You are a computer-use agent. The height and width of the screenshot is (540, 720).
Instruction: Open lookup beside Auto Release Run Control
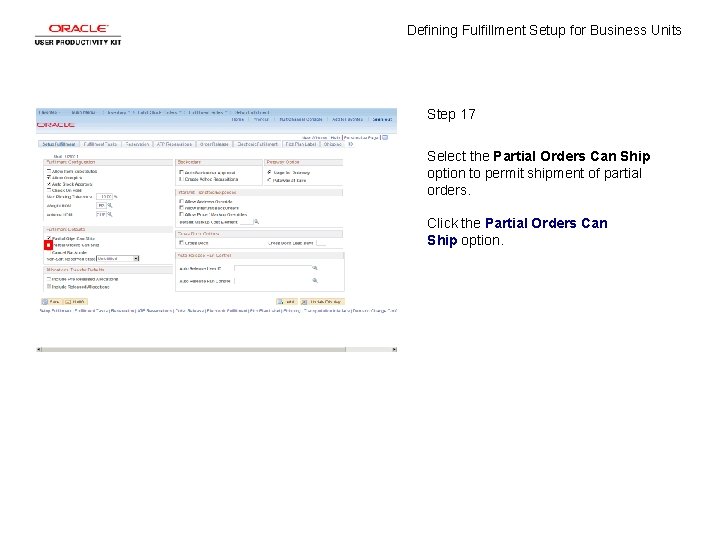[315, 280]
